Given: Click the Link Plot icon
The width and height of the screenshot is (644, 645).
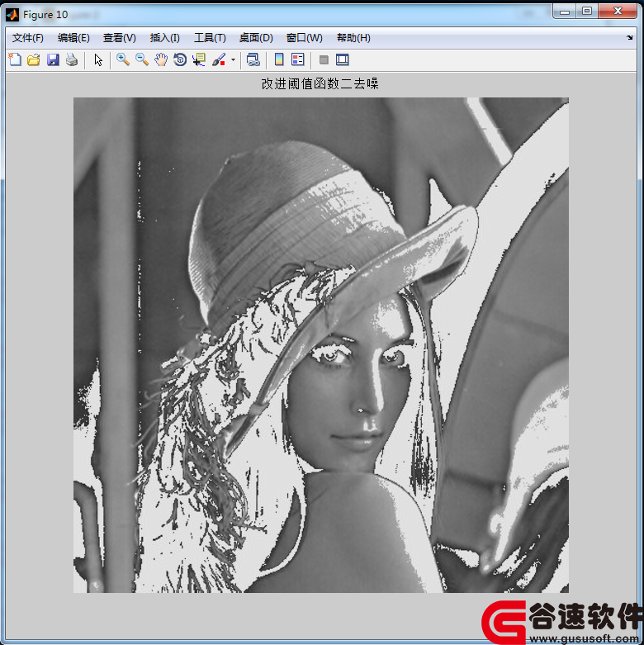Looking at the screenshot, I should 253,59.
